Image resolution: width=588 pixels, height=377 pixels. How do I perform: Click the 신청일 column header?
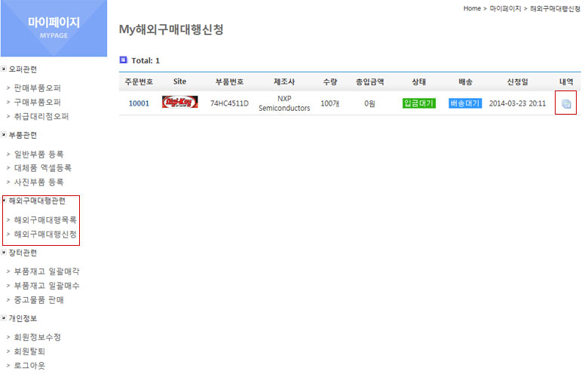517,81
